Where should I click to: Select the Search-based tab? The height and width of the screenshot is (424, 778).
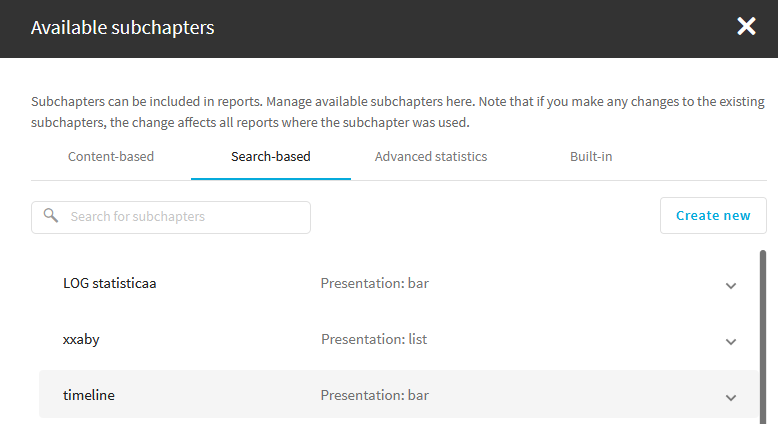click(271, 157)
